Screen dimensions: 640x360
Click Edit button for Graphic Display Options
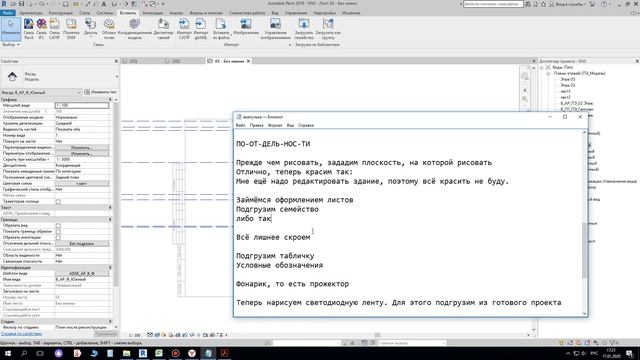point(82,153)
